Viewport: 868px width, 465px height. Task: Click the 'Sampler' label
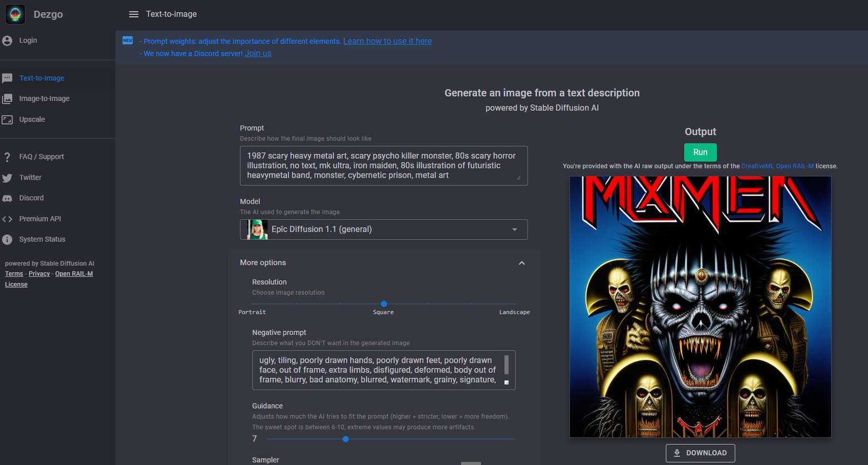265,460
